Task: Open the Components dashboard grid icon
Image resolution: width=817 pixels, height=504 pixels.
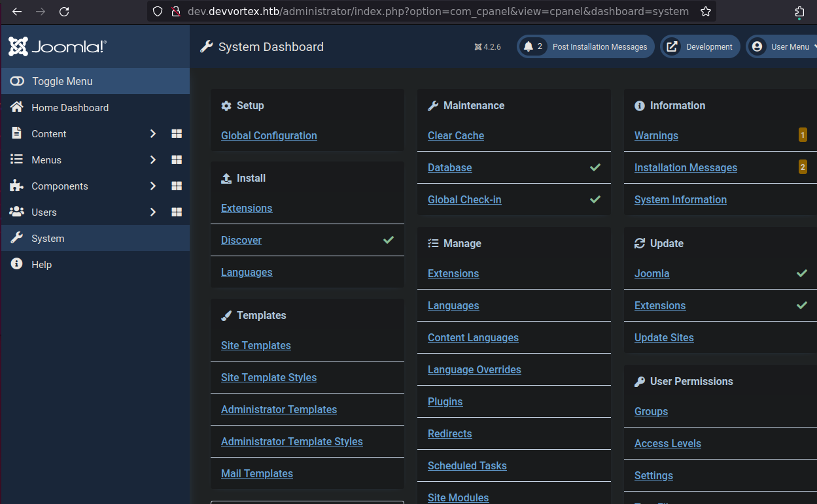Action: tap(177, 186)
